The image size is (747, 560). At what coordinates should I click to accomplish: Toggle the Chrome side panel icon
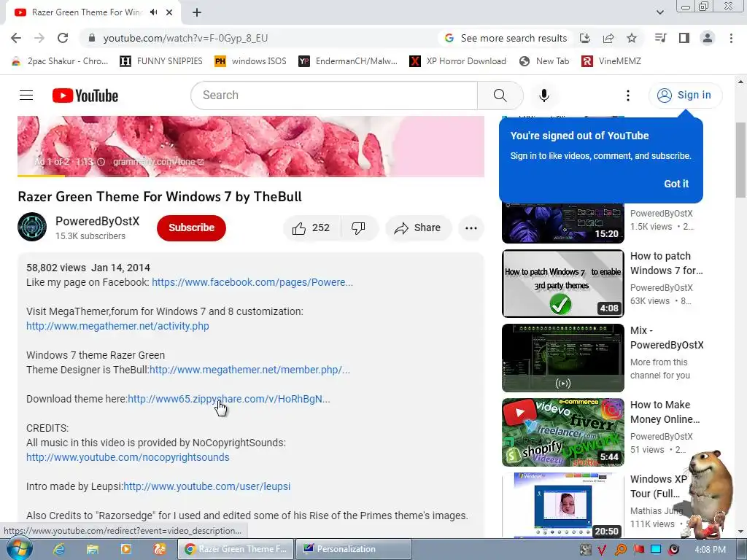coord(684,38)
